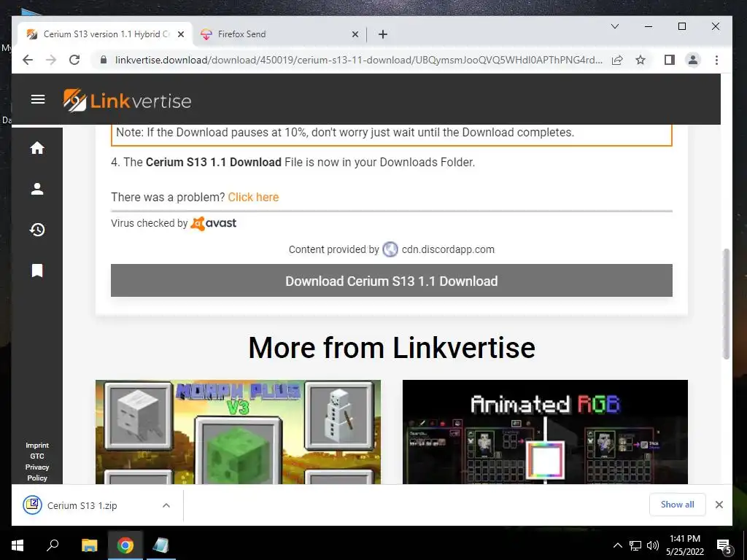Close the Firefox Send tab
This screenshot has height=560, width=747.
pyautogui.click(x=355, y=34)
